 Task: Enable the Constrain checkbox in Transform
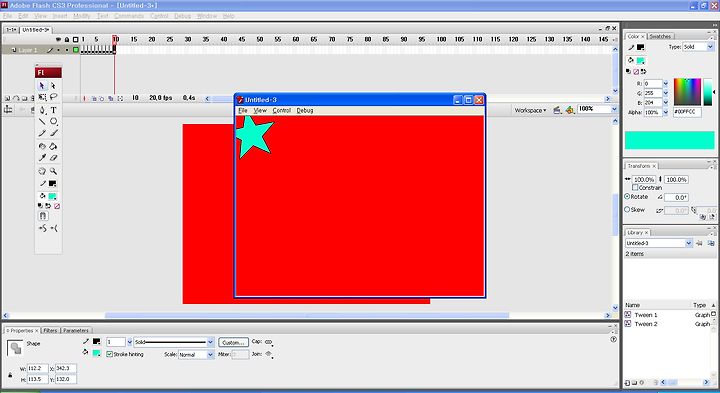(635, 187)
